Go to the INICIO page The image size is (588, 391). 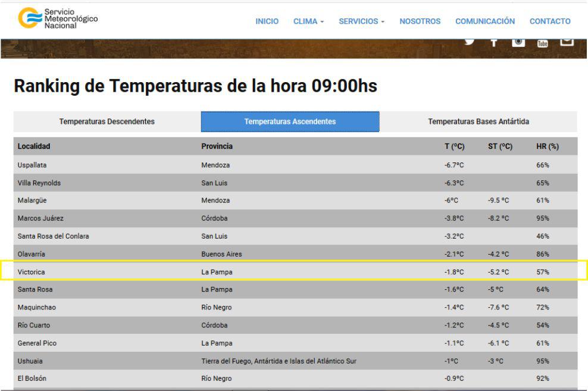pyautogui.click(x=267, y=21)
